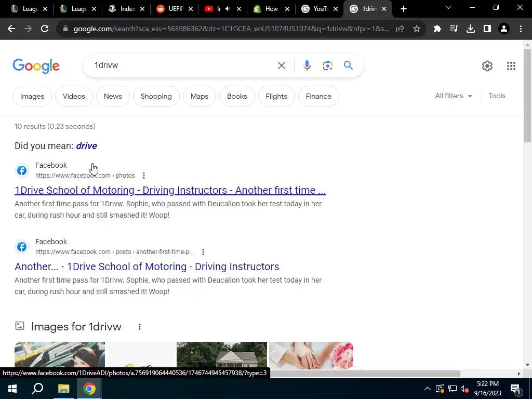Open 'Another... - 1Drive School of Motoring' link

coord(147,267)
